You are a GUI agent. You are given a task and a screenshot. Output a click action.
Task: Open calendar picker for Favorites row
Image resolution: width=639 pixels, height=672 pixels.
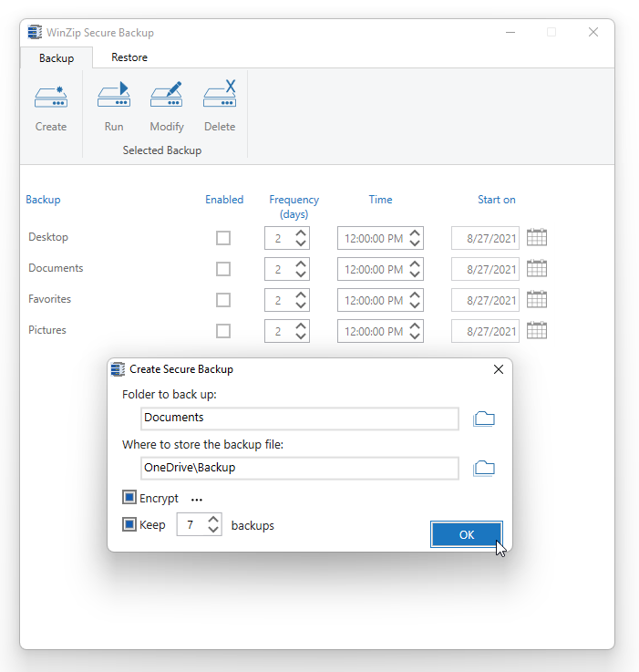click(x=537, y=300)
